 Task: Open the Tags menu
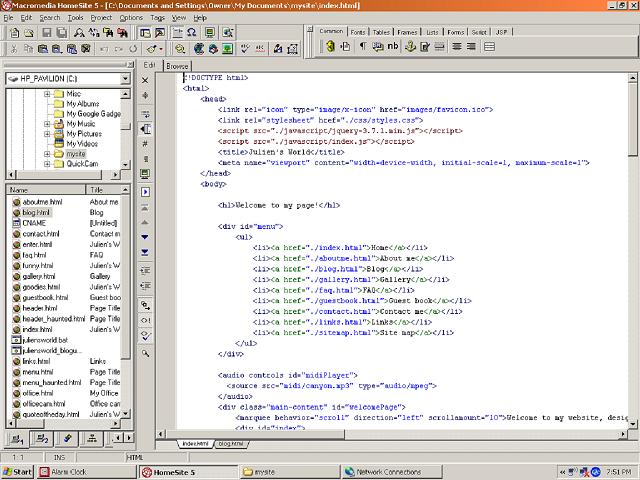(158, 18)
